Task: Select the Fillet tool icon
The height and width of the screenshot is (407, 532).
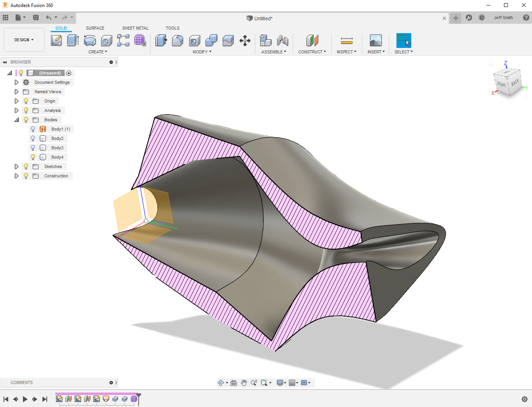Action: tap(178, 41)
